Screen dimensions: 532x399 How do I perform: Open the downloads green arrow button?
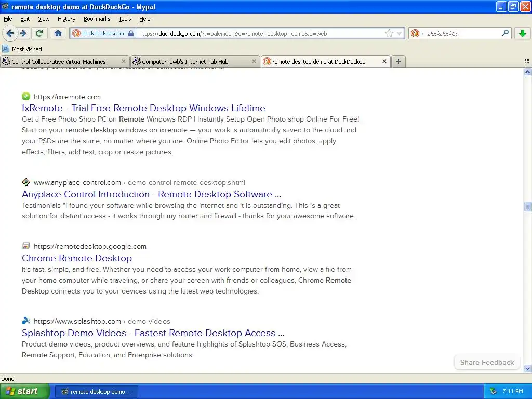523,33
